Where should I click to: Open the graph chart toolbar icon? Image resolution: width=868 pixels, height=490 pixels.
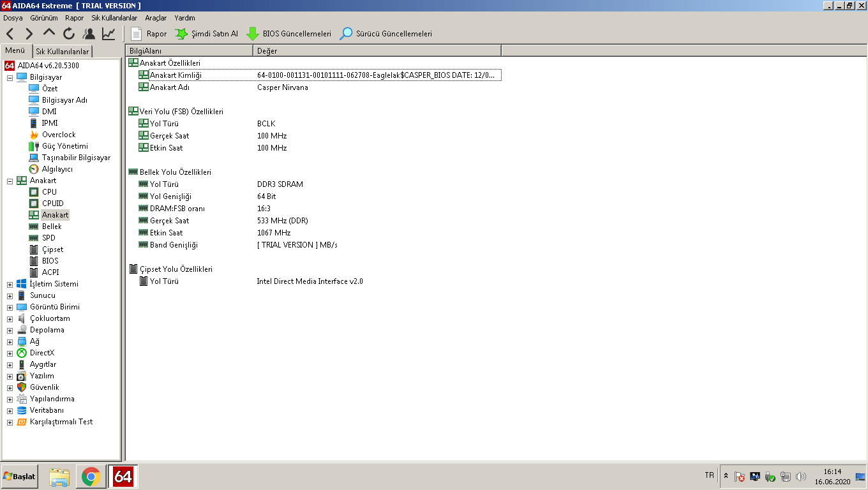click(108, 34)
